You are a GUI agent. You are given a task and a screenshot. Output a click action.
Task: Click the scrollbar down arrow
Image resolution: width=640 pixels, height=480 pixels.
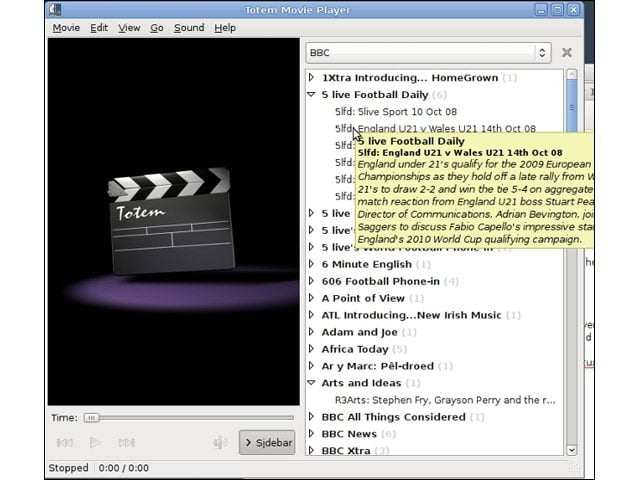[x=572, y=450]
